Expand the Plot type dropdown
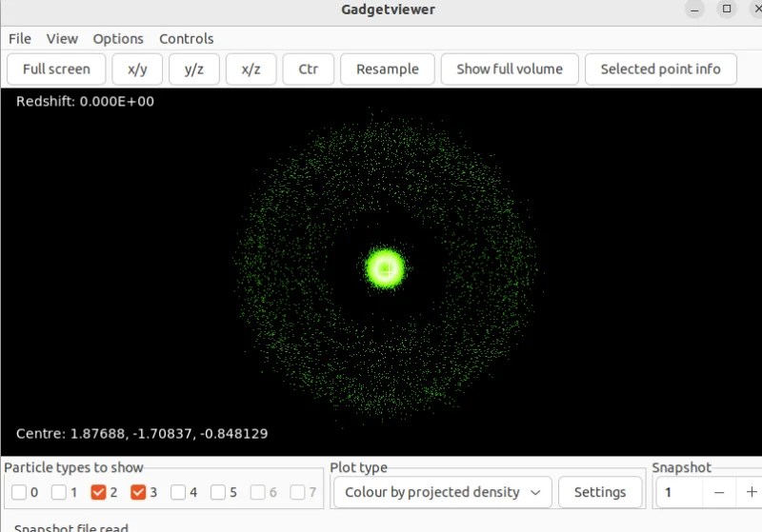 pos(442,492)
